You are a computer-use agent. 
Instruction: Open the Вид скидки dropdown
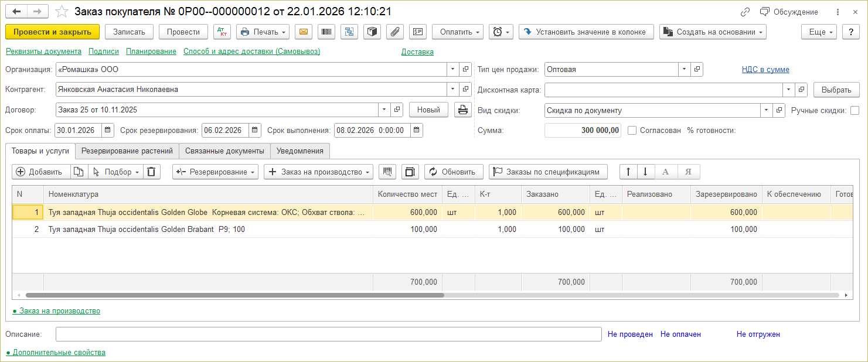coord(766,110)
